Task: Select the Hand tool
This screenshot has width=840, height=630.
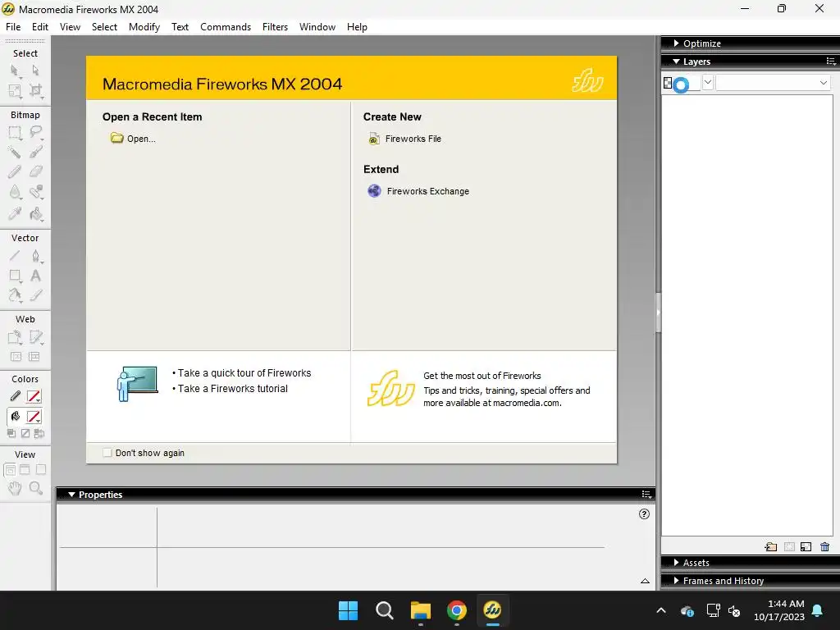Action: (15, 488)
